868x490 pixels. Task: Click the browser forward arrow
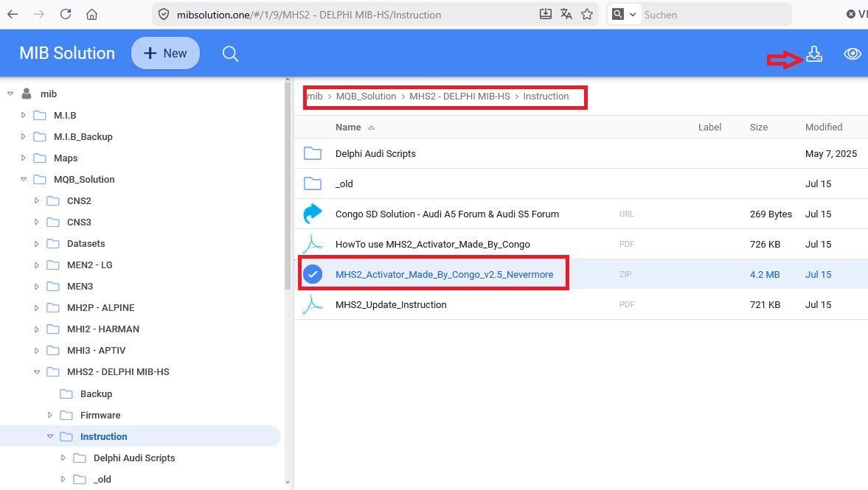(39, 15)
